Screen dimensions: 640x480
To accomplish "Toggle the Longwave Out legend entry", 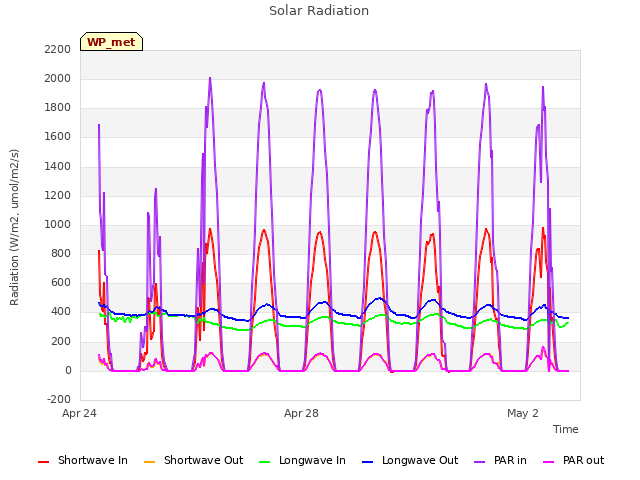I will (410, 460).
